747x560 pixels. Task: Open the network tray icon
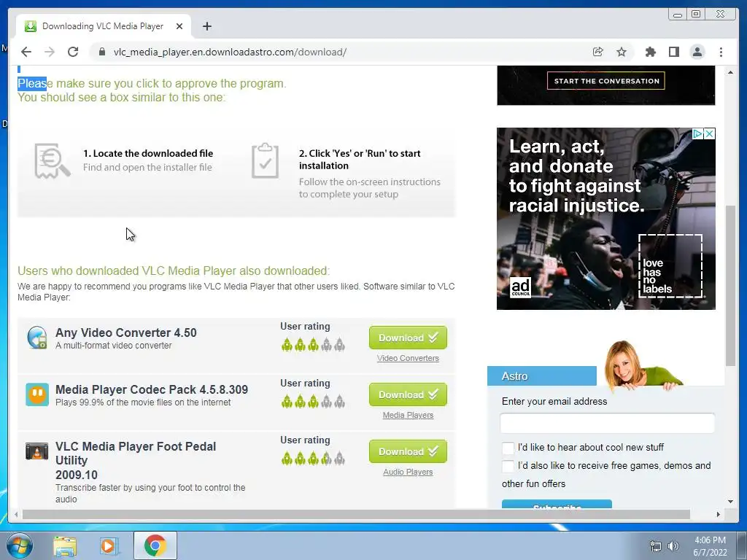click(x=656, y=546)
